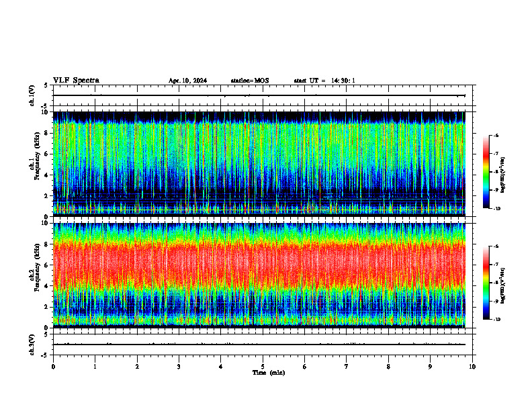
Task: Click the "-9" label on the lower colorbar
Action: coord(496,301)
